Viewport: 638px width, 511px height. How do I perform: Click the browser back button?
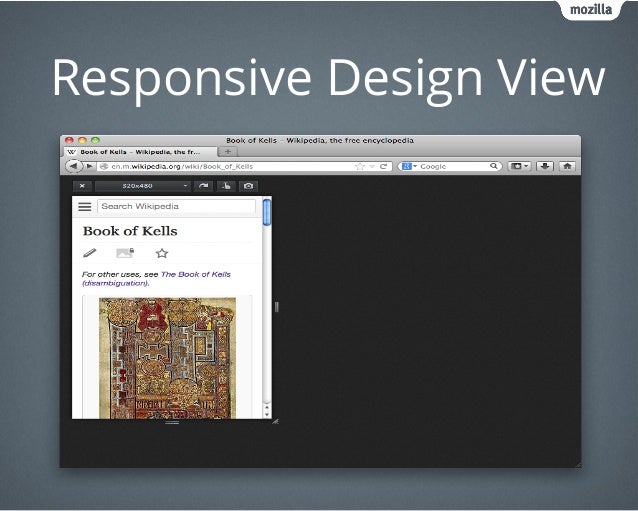coord(74,166)
